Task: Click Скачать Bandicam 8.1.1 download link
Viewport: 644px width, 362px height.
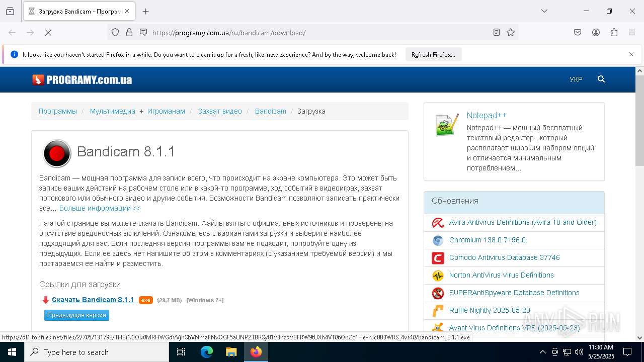Action: (93, 300)
